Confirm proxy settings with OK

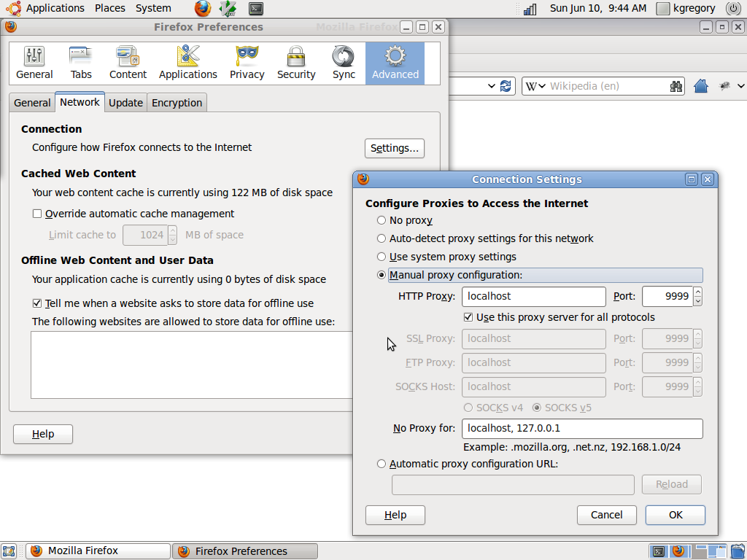coord(675,515)
